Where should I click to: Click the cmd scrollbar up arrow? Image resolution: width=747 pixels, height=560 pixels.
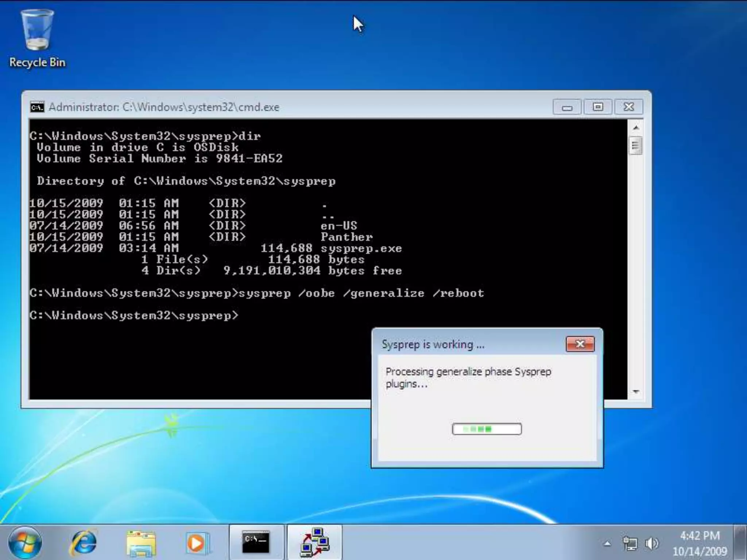[x=636, y=128]
